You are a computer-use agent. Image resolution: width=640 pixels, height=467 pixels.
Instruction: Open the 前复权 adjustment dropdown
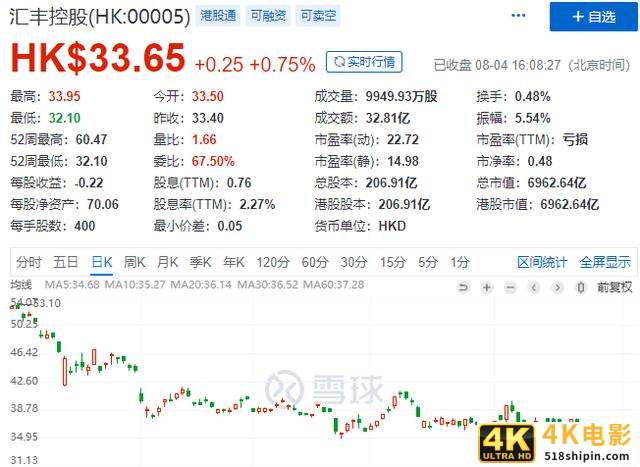[615, 287]
